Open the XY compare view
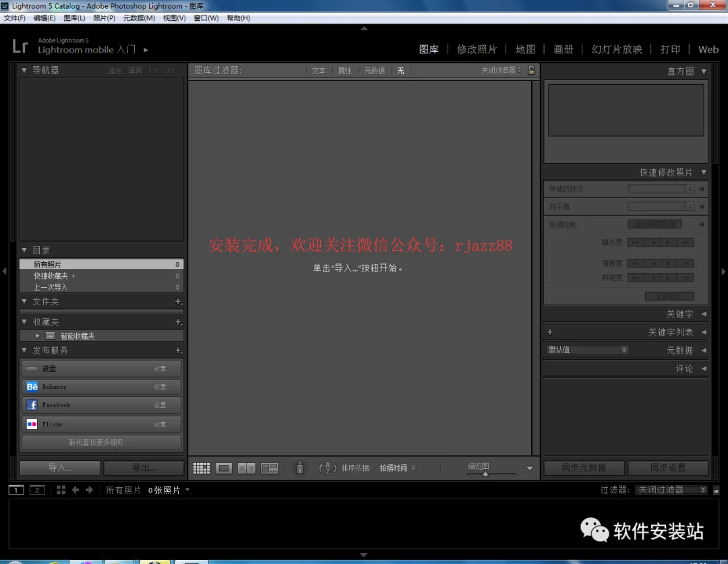 point(247,468)
